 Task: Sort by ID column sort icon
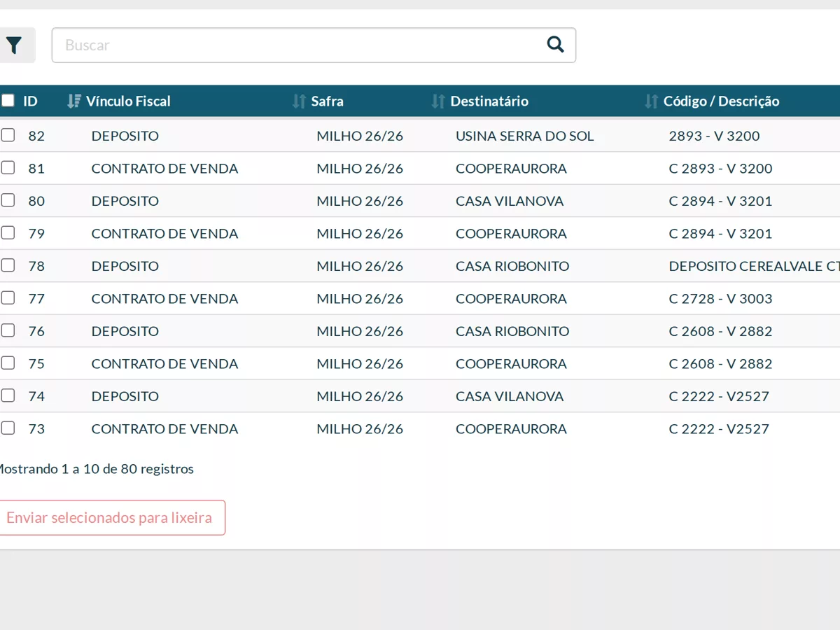pos(74,101)
